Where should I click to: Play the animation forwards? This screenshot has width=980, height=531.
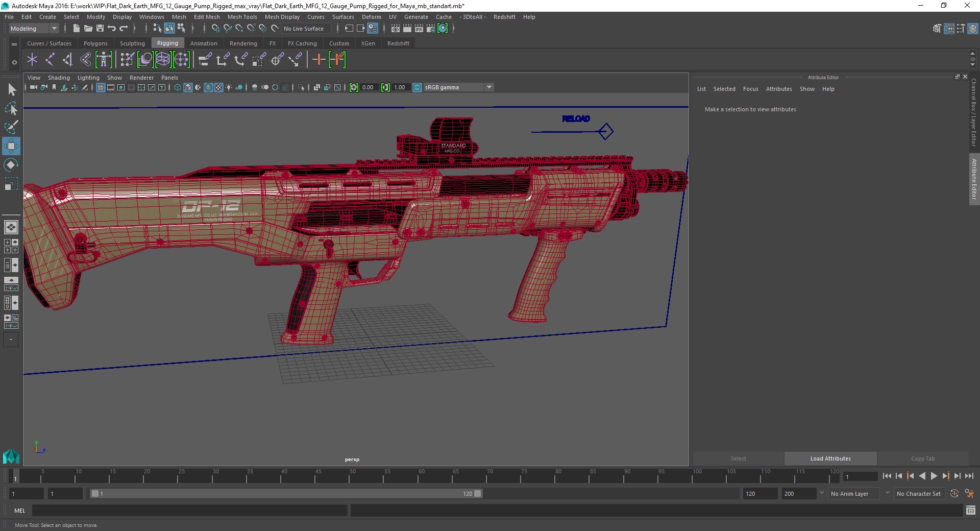[x=934, y=476]
